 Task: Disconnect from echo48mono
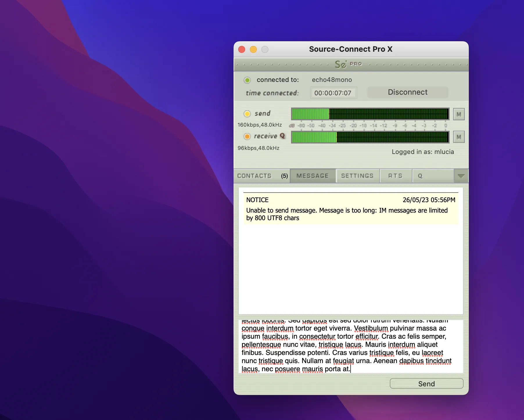pos(408,92)
